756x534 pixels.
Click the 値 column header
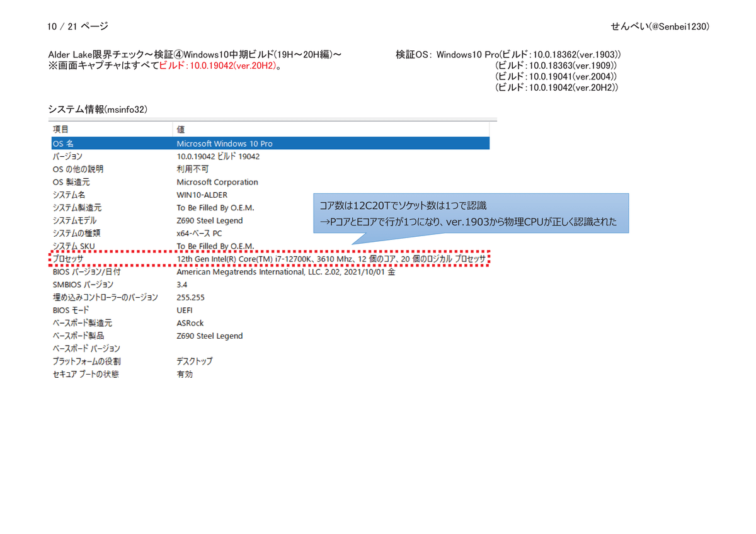point(181,129)
